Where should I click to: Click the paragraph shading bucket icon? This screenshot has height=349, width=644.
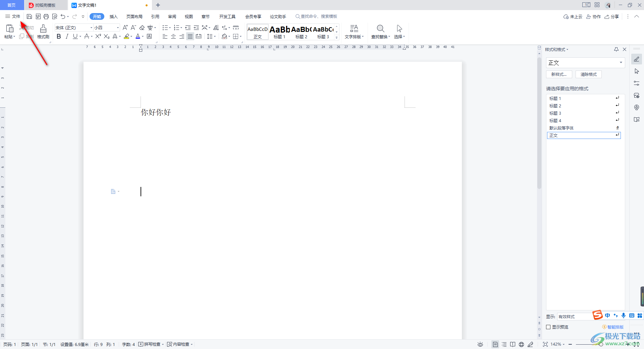(224, 36)
